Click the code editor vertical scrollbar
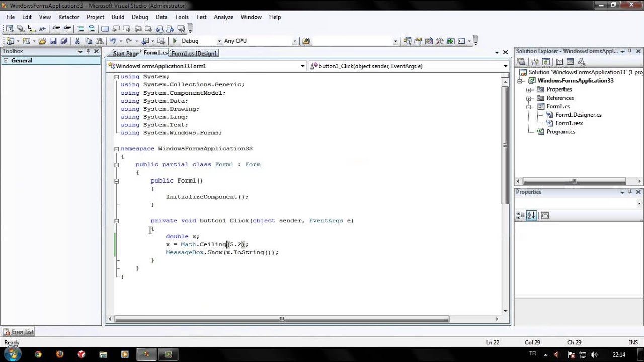Viewport: 644px width, 362px height. tap(505, 145)
